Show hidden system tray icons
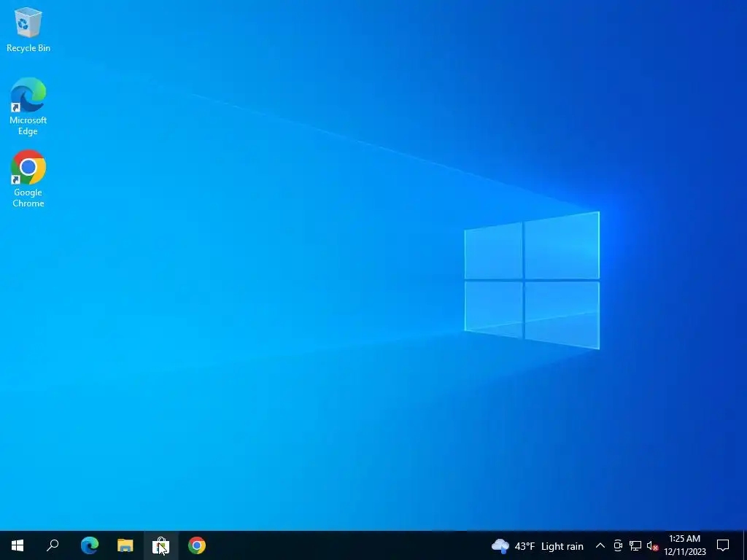This screenshot has height=560, width=747. (x=600, y=545)
